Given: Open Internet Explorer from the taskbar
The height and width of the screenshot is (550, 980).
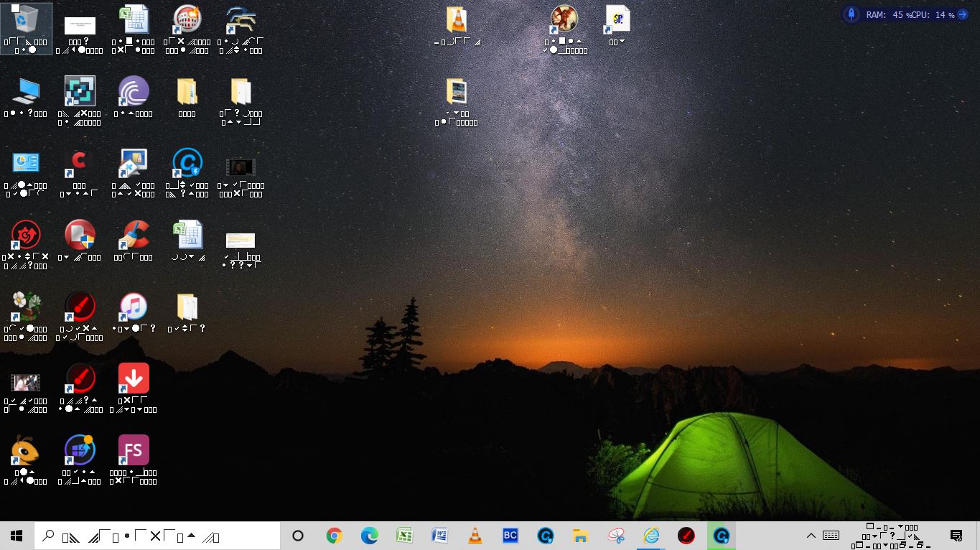Looking at the screenshot, I should [x=650, y=536].
